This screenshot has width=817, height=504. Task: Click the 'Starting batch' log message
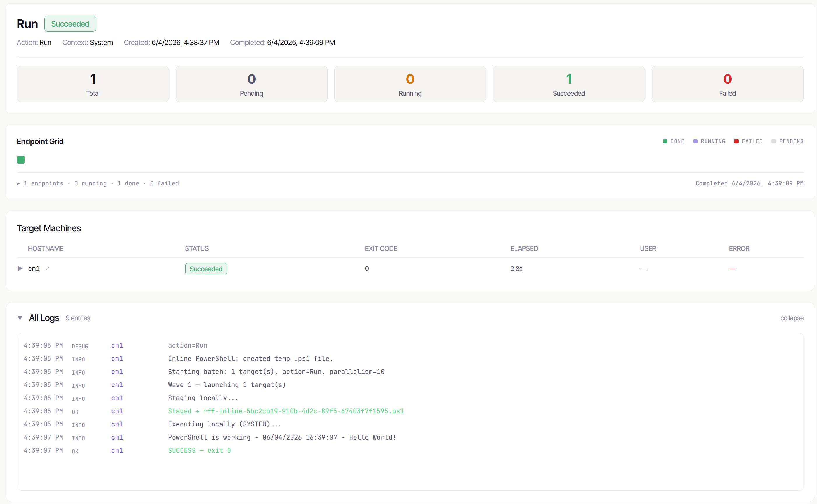coord(276,372)
